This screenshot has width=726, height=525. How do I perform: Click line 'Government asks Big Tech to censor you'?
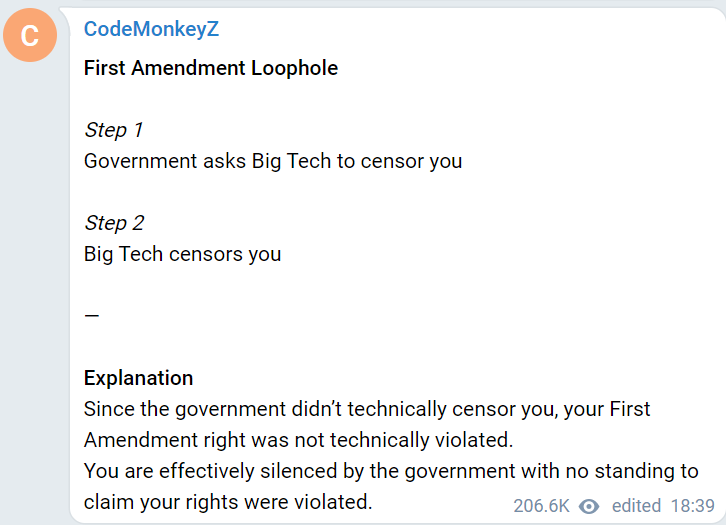tap(273, 162)
